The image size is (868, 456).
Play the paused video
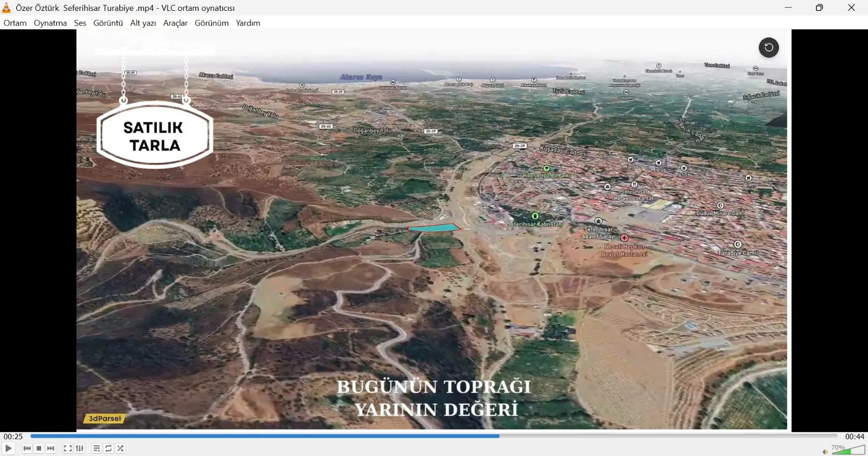pos(9,448)
